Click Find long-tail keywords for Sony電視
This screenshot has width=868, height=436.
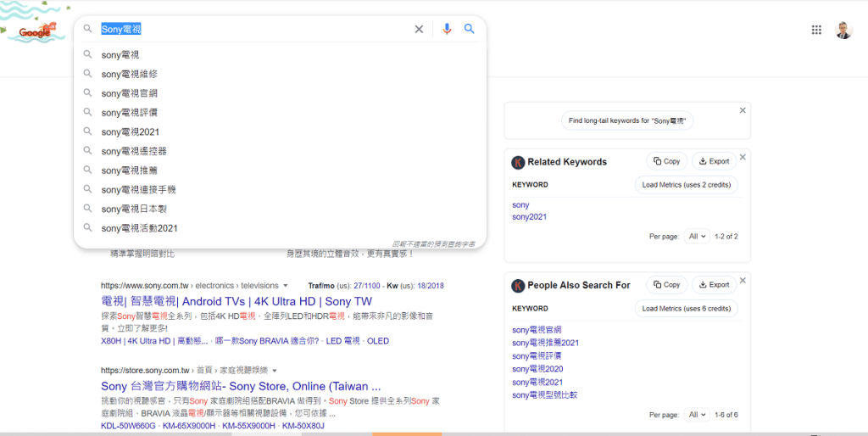(x=627, y=120)
